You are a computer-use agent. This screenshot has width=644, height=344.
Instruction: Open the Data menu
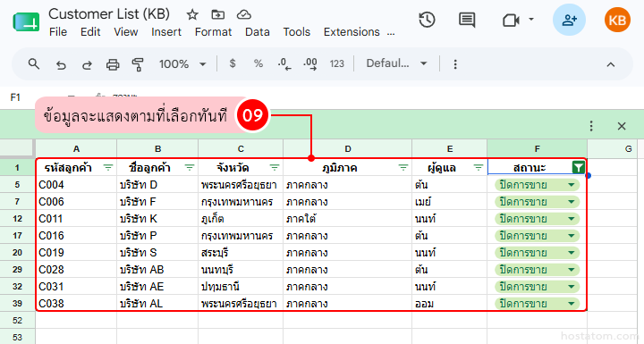tap(257, 32)
